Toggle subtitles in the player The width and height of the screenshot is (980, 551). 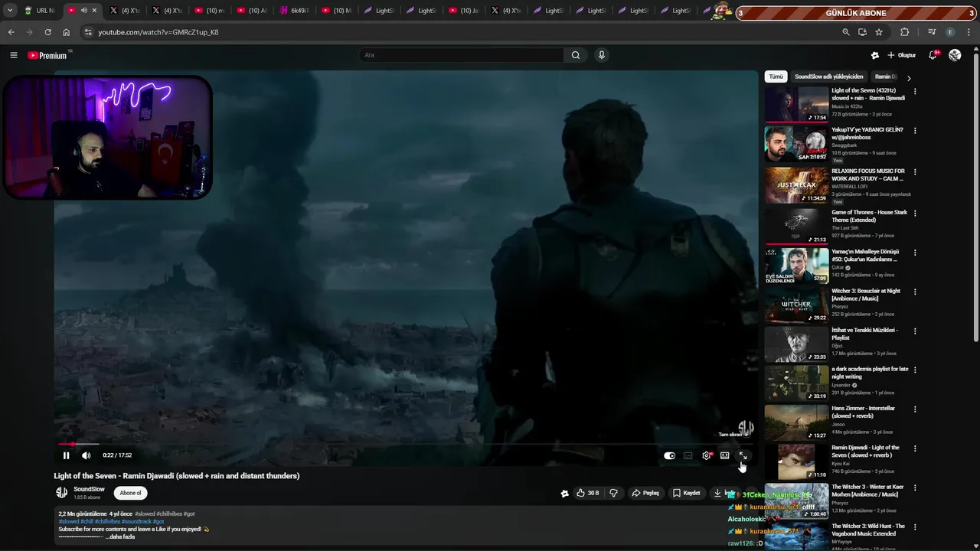(x=688, y=455)
